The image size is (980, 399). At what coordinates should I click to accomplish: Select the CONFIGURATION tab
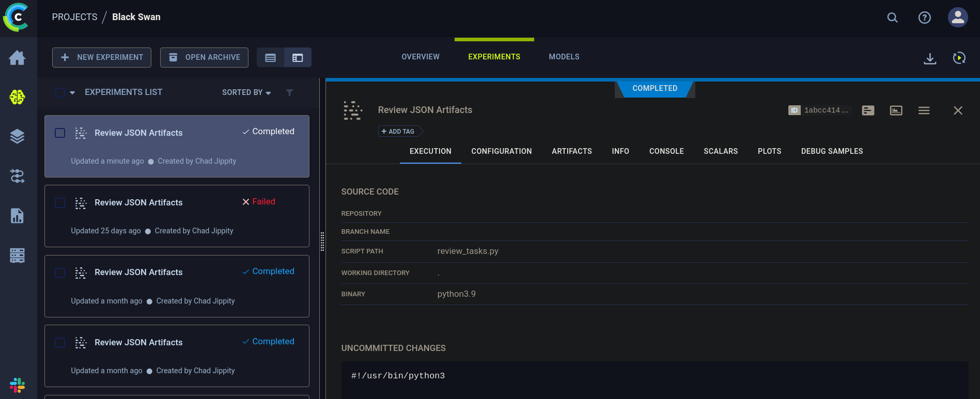pyautogui.click(x=501, y=151)
